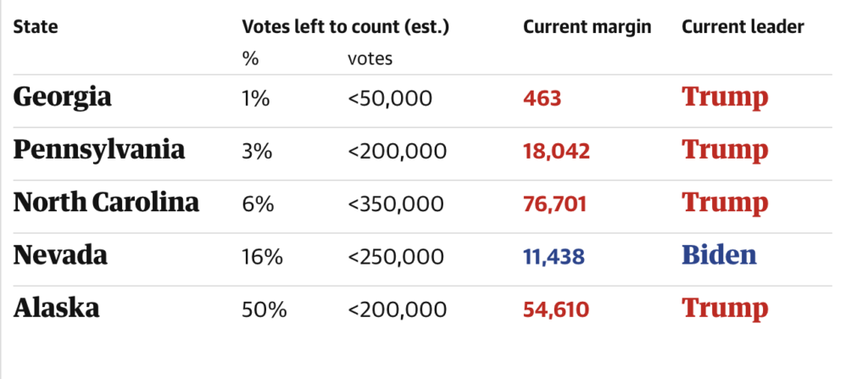Click Alaska's 54,610 margin value
This screenshot has height=379, width=868.
tap(556, 309)
